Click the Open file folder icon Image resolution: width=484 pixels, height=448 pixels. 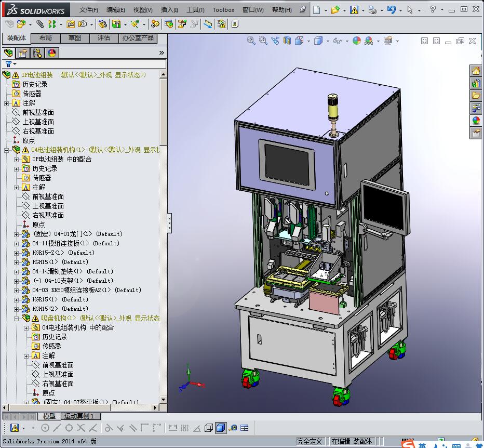335,10
